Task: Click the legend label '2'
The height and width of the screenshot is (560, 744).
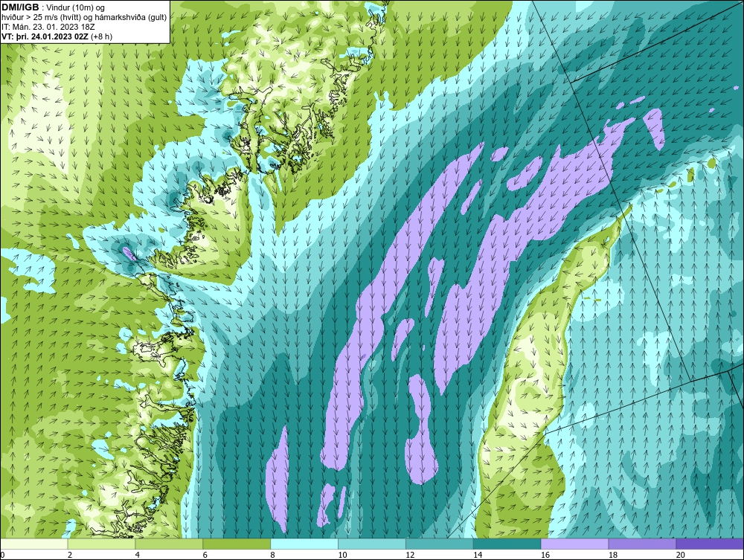Action: tap(70, 555)
